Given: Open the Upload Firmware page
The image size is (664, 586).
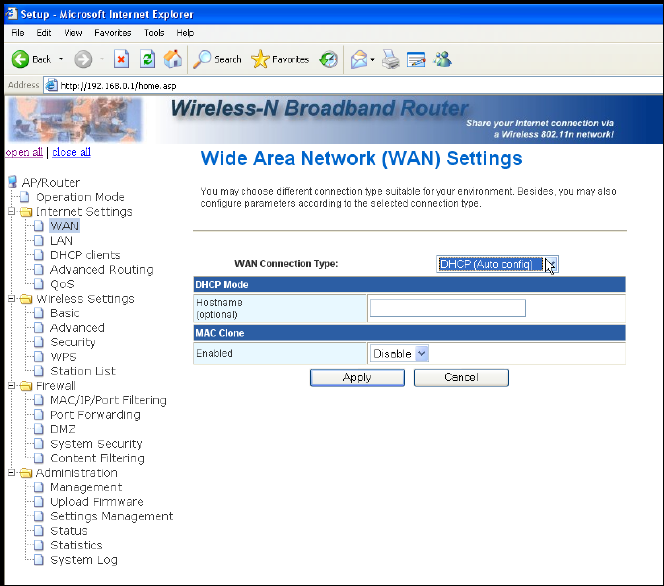Looking at the screenshot, I should tap(97, 502).
